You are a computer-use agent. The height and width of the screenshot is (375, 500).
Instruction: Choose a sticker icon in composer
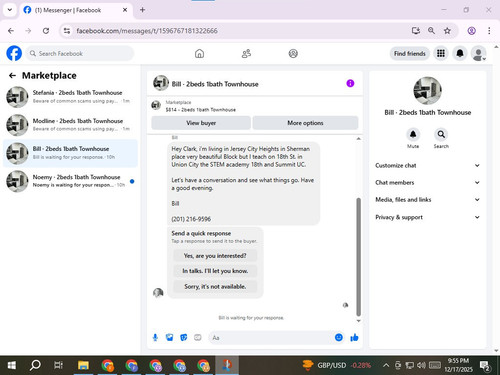184,338
